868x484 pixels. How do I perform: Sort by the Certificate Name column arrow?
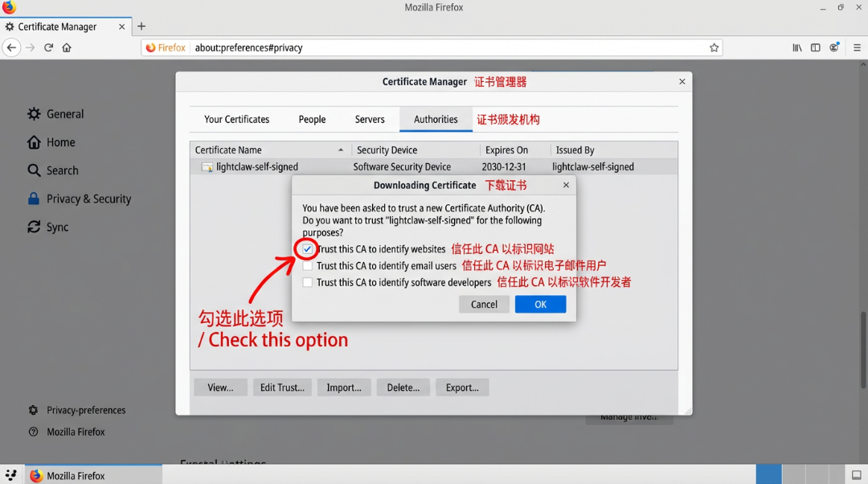341,150
